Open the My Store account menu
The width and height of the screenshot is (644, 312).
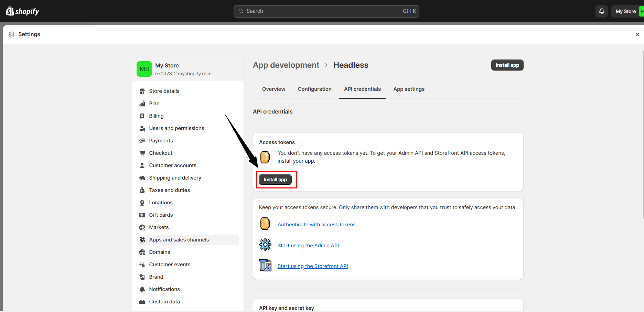click(625, 11)
